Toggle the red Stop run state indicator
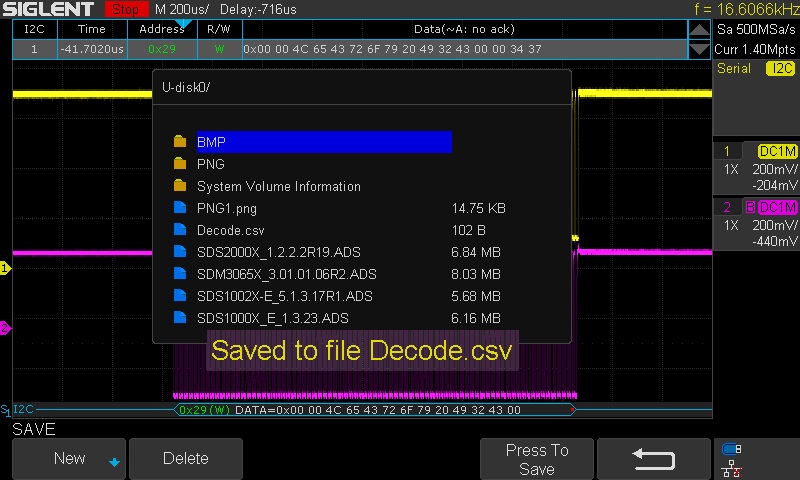The image size is (800, 480). click(x=125, y=9)
